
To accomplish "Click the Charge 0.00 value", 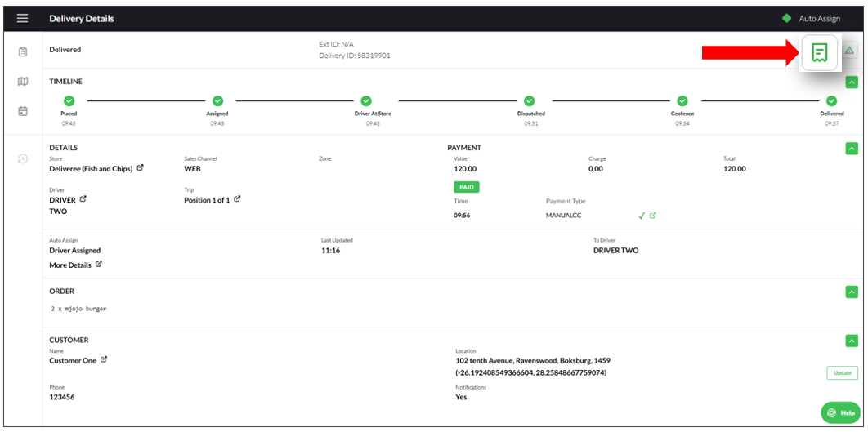I will [596, 169].
